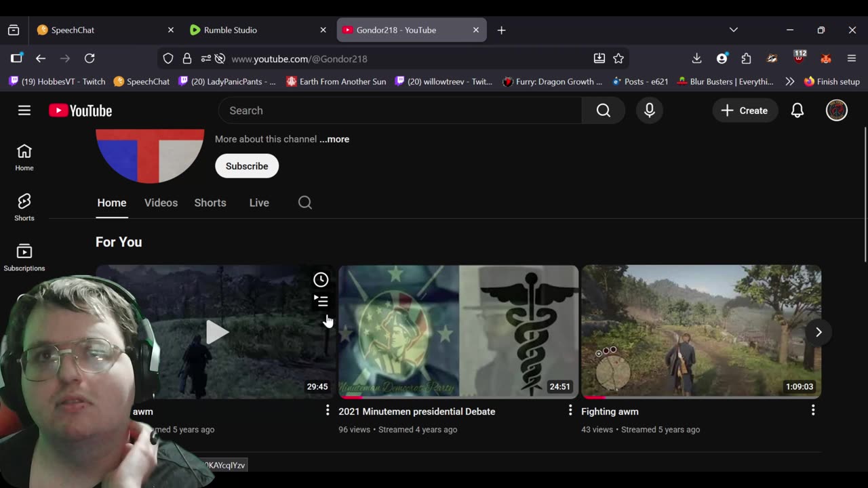
Task: Open options for 2021 Minutemen presidential Debate
Action: pyautogui.click(x=570, y=410)
